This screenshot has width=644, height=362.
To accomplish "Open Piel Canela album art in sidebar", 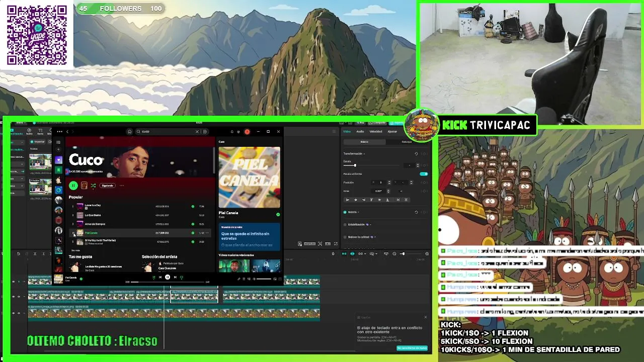I will (x=249, y=177).
